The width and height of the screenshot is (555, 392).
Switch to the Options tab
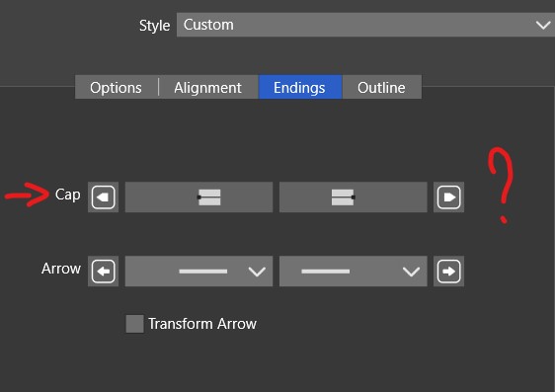point(116,87)
